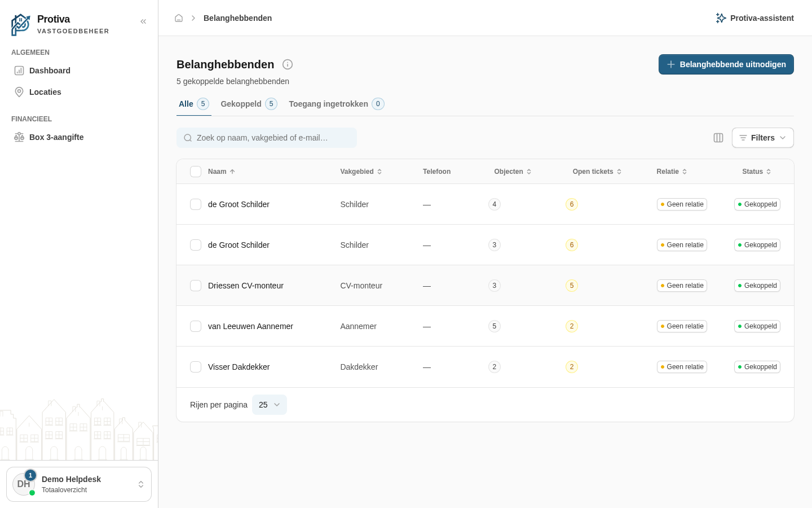Open the rows per page 25 dropdown
This screenshot has height=508, width=812.
click(x=270, y=405)
